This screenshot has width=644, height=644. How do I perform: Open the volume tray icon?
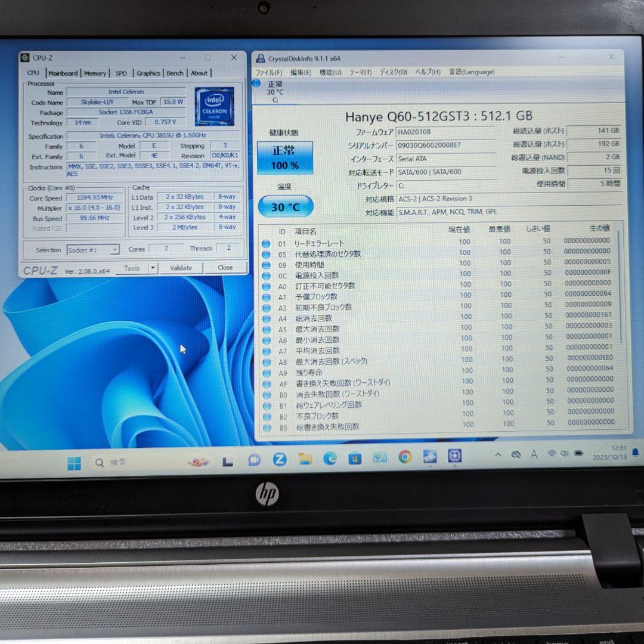coord(565,453)
